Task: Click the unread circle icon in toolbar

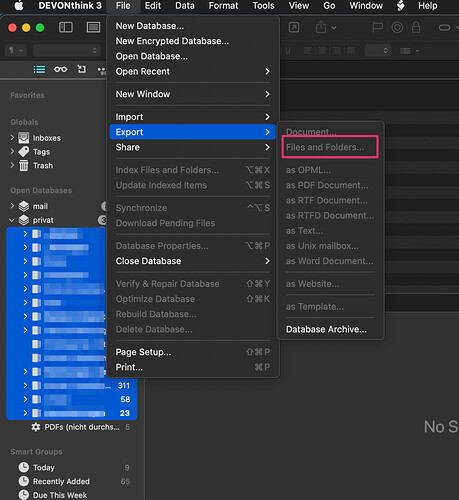Action: tap(397, 27)
